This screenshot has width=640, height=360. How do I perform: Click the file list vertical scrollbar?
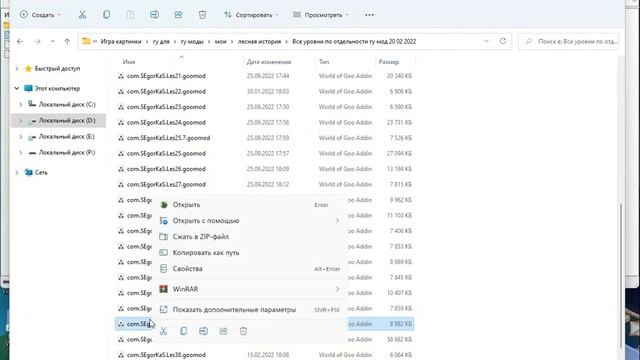coord(620,276)
